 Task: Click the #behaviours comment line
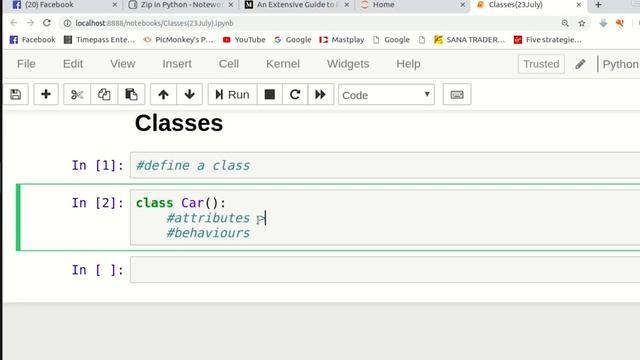(208, 233)
